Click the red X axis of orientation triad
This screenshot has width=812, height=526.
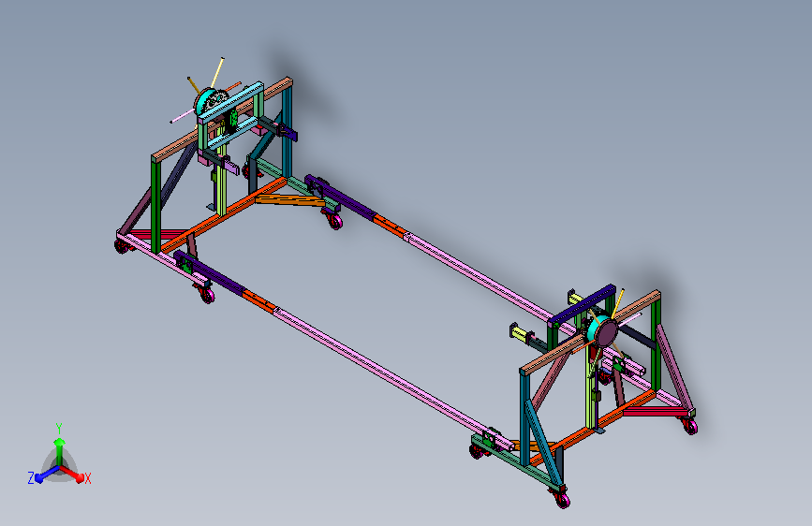tap(76, 475)
